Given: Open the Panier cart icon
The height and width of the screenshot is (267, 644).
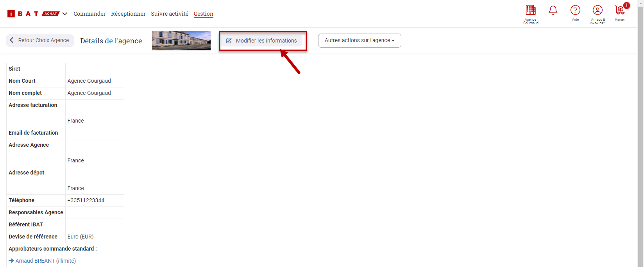Looking at the screenshot, I should click(620, 10).
